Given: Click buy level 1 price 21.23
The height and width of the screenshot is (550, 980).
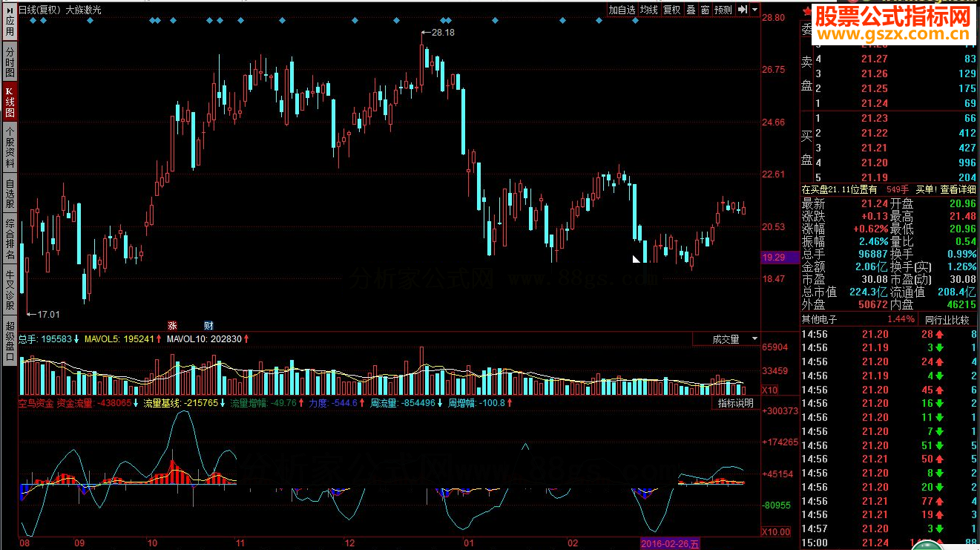Looking at the screenshot, I should [875, 118].
